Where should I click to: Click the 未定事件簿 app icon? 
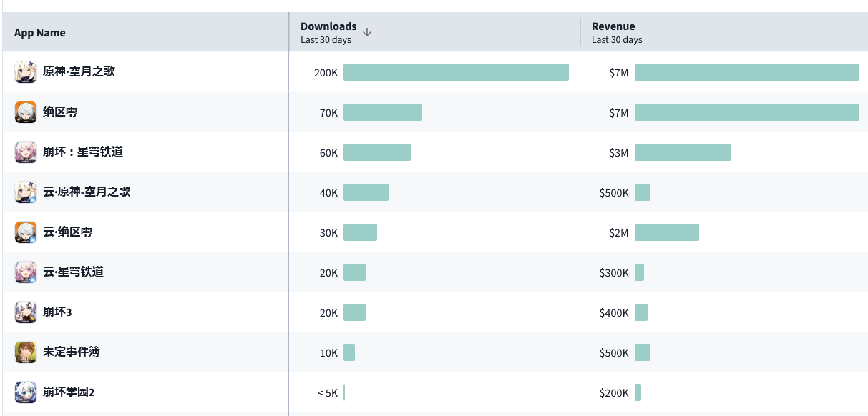coord(26,352)
